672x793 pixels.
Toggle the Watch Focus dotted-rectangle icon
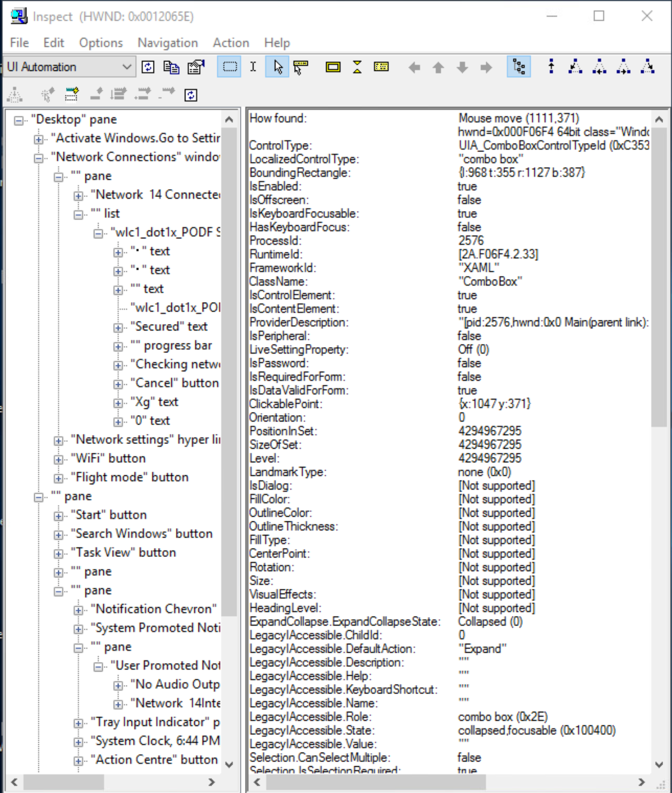(x=229, y=67)
